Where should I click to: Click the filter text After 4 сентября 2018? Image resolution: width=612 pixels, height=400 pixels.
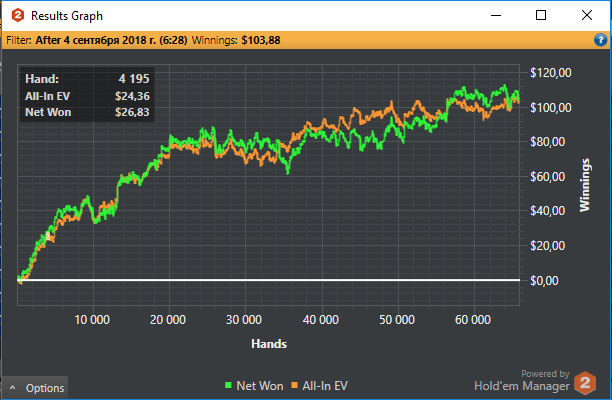(x=111, y=40)
